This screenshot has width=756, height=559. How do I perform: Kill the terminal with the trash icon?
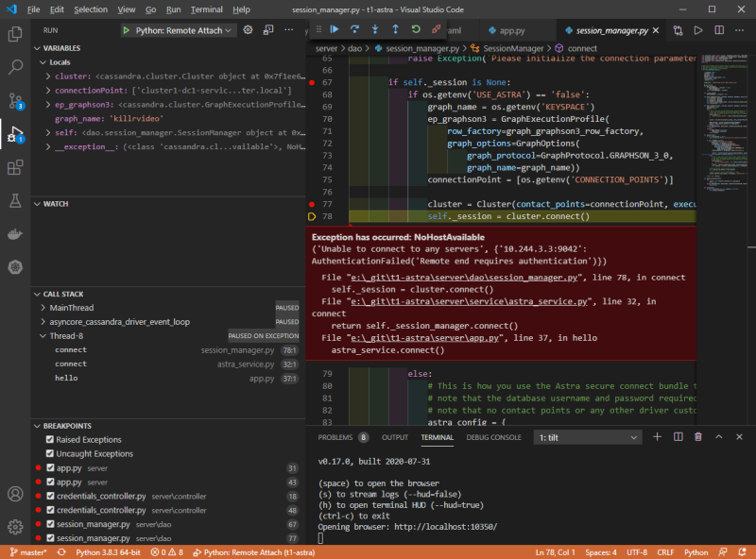698,437
